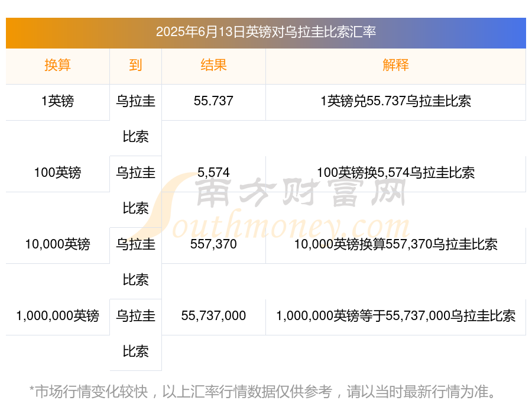Select the result value 55.737
The width and height of the screenshot is (532, 410).
click(213, 101)
